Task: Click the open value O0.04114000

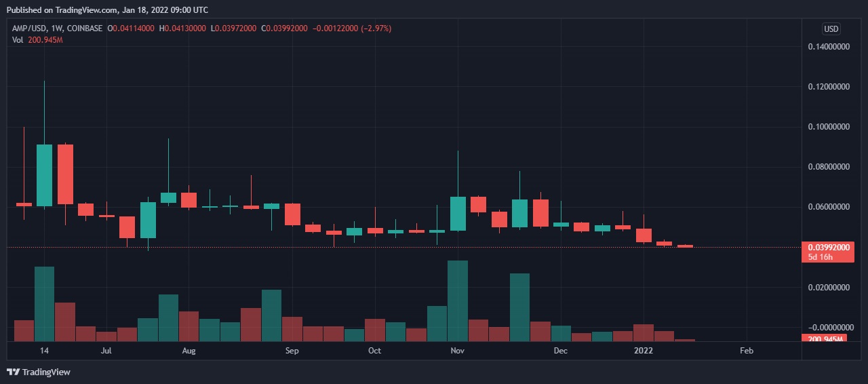Action: (x=131, y=28)
